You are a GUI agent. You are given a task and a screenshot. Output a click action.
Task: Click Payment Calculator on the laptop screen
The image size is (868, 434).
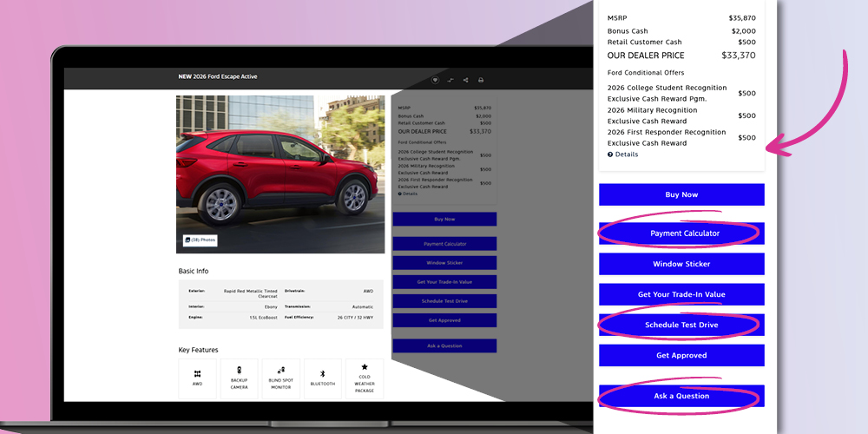[x=444, y=244]
